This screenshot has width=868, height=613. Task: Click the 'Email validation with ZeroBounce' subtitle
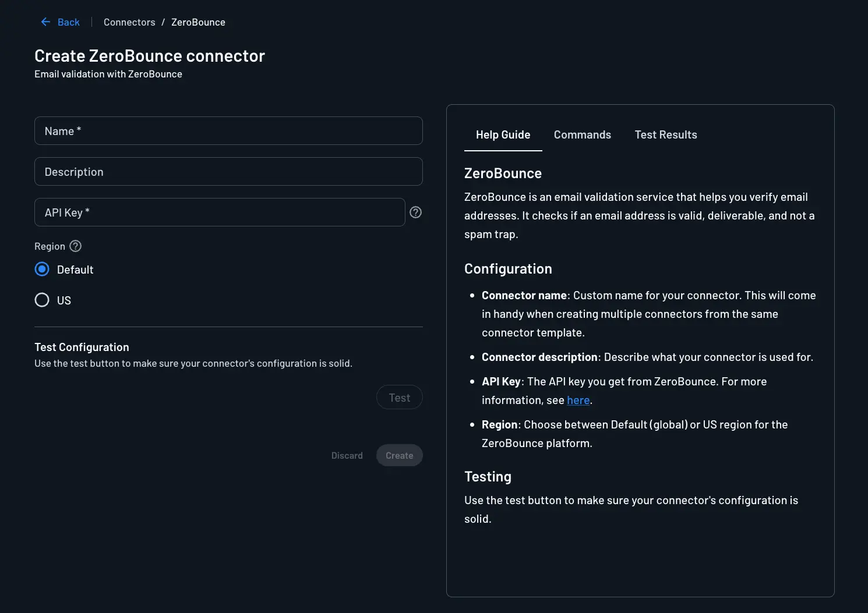point(108,74)
